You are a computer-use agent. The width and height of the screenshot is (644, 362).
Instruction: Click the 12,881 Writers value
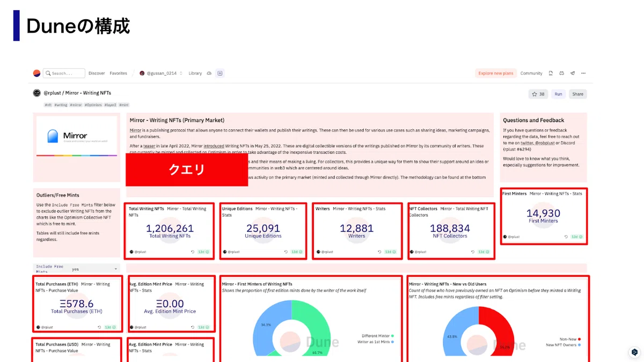pyautogui.click(x=356, y=228)
